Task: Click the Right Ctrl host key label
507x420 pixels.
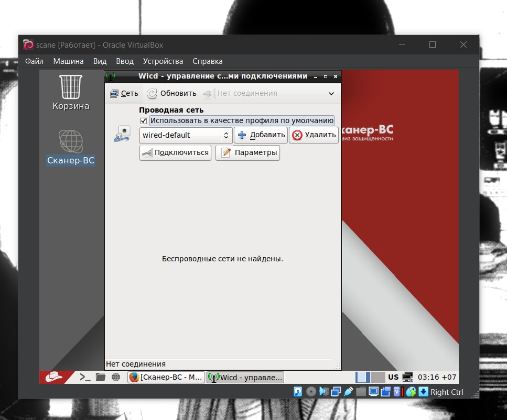Action: click(x=447, y=392)
